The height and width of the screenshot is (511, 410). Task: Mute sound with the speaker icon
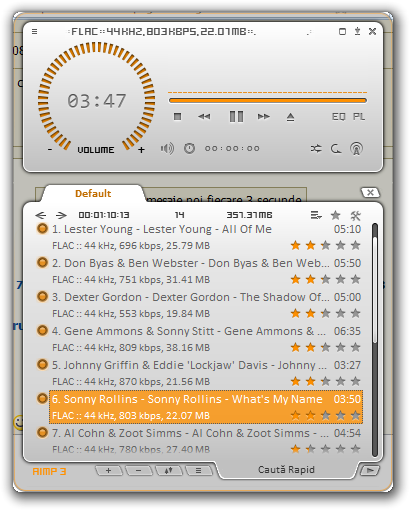167,148
